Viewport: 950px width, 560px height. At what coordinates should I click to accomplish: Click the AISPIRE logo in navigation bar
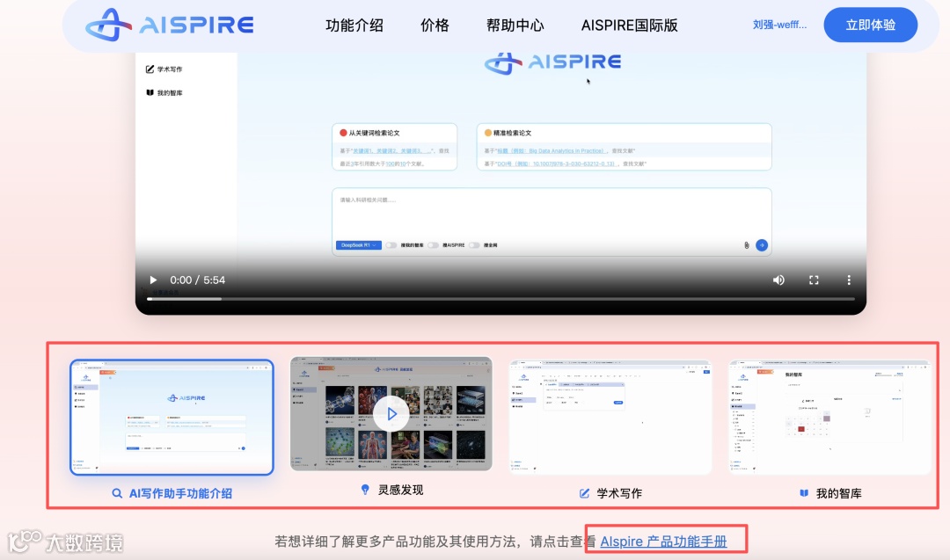pyautogui.click(x=169, y=25)
